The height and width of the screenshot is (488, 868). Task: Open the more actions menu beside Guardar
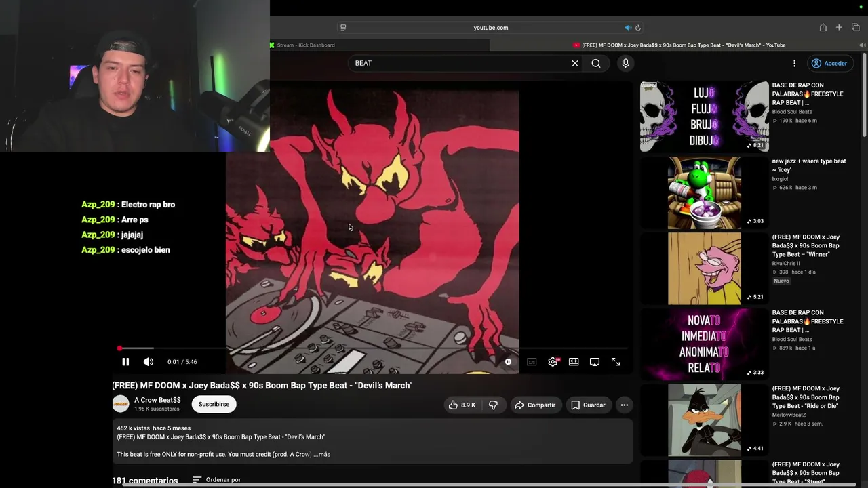(x=625, y=405)
